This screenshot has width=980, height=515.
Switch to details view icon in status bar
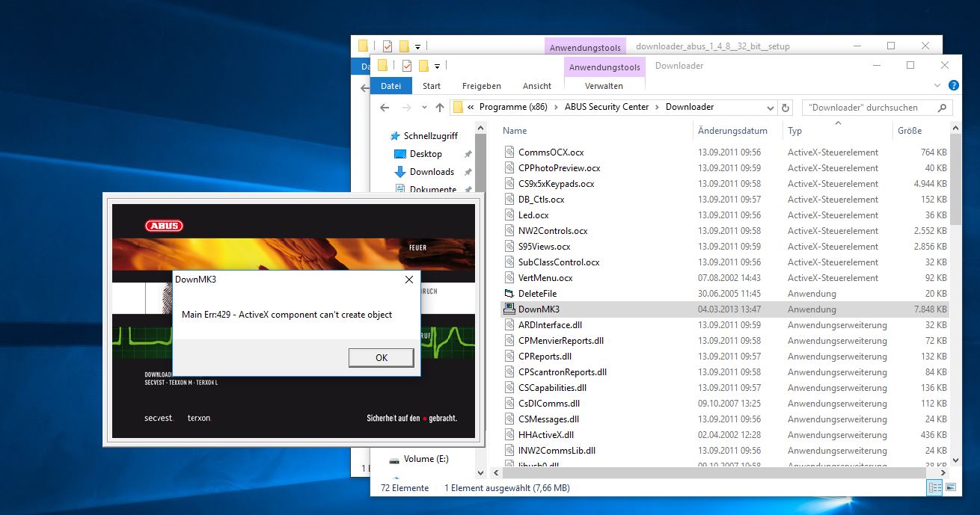934,487
